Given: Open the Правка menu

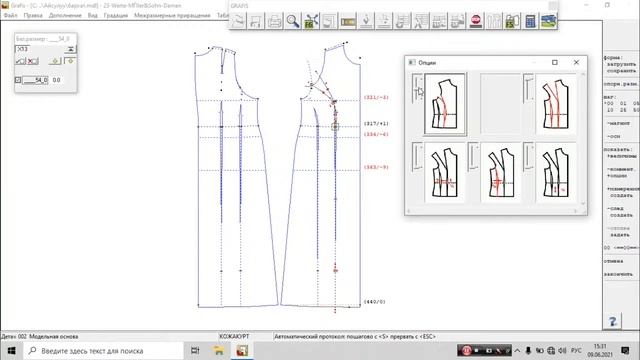Looking at the screenshot, I should point(33,16).
